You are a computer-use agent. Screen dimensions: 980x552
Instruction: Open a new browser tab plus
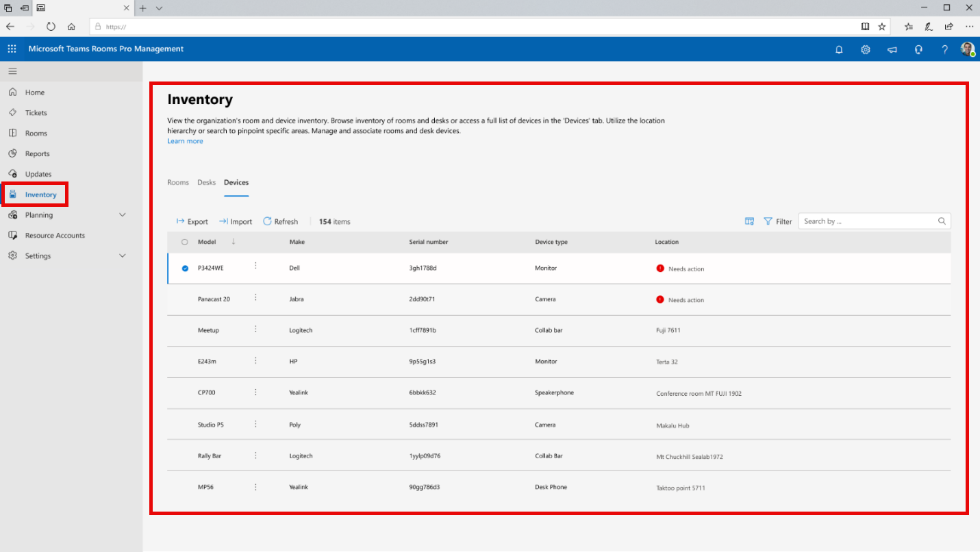(x=142, y=8)
